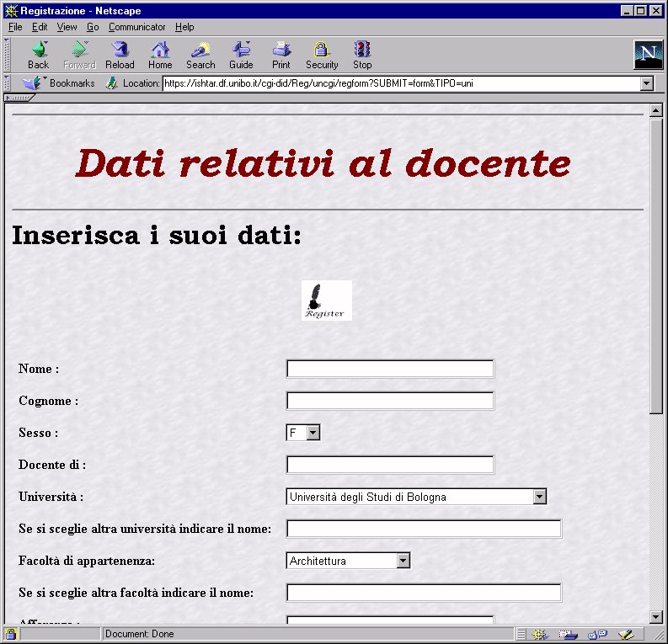Image resolution: width=668 pixels, height=644 pixels.
Task: Maximize the Netscape window
Action: 640,11
